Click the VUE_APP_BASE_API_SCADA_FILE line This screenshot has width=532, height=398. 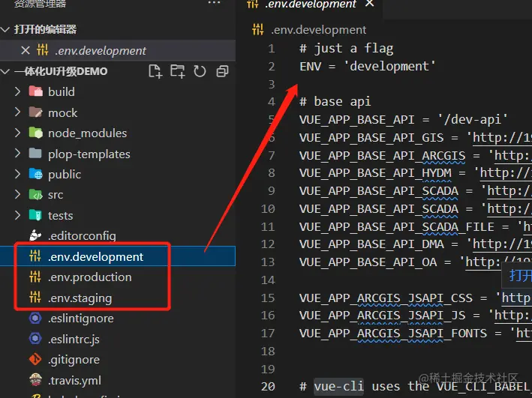pyautogui.click(x=416, y=226)
